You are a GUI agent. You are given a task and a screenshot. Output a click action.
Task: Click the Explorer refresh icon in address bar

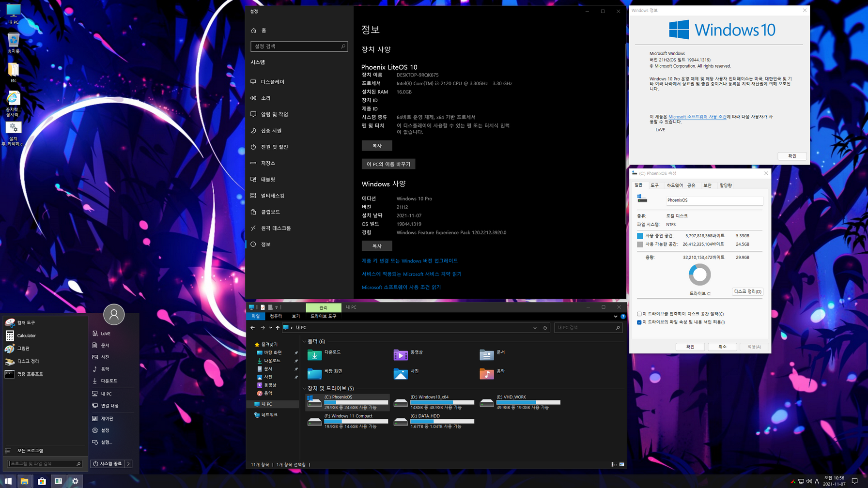coord(545,328)
